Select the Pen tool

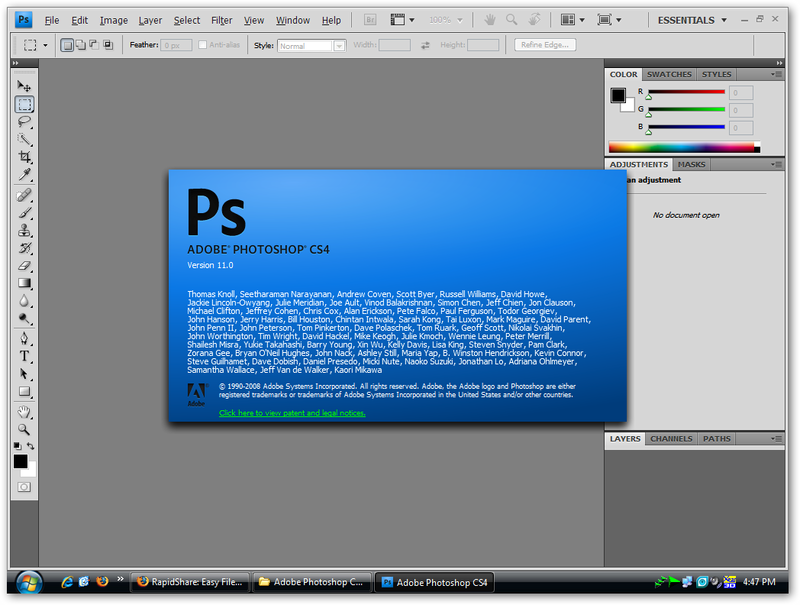tap(24, 339)
